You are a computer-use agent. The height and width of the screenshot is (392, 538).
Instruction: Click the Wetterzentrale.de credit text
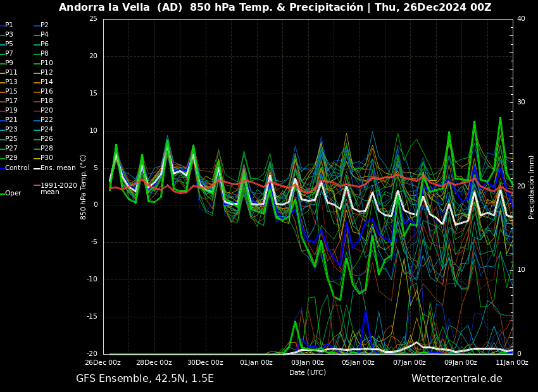pyautogui.click(x=457, y=379)
